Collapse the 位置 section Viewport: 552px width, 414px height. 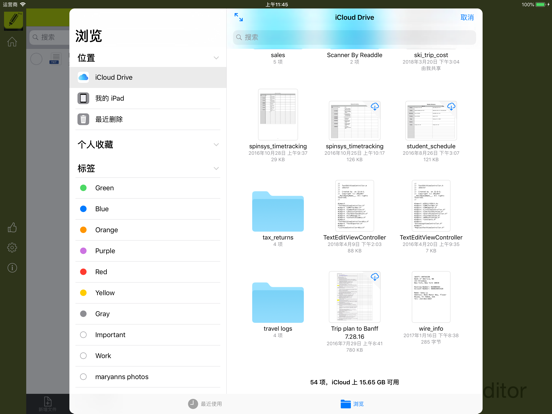click(x=216, y=58)
